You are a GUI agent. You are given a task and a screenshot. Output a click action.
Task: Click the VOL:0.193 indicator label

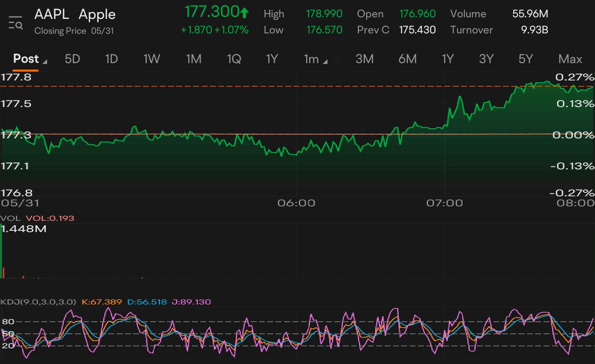[x=50, y=218]
